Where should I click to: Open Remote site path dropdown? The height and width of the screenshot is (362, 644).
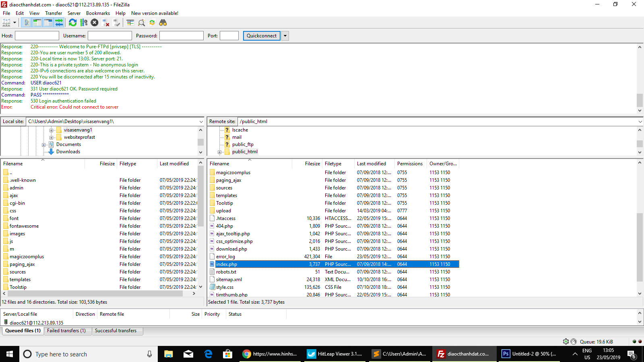(x=640, y=121)
